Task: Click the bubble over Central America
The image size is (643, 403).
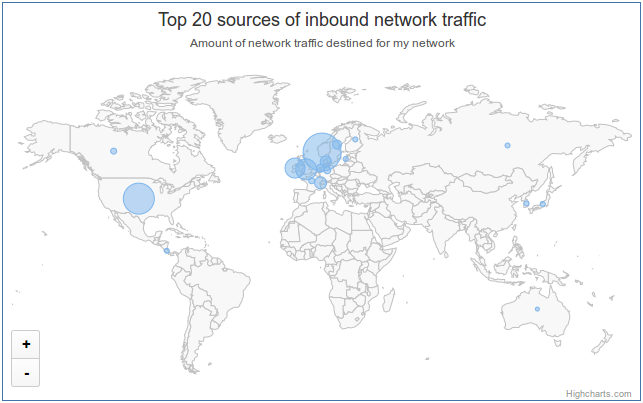Action: [x=166, y=251]
